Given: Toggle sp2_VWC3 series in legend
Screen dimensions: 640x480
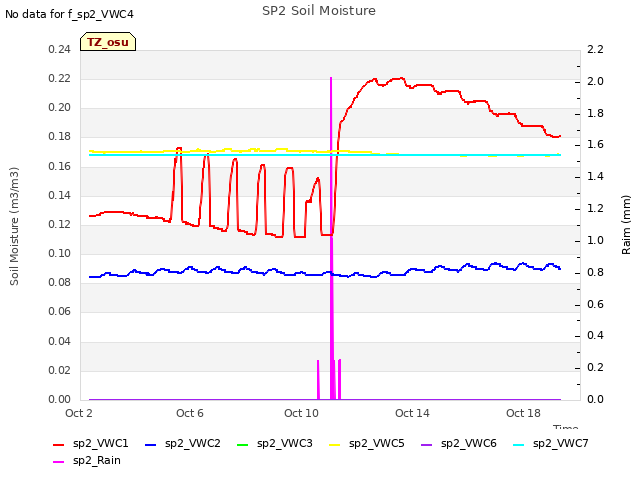Looking at the screenshot, I should pos(275,444).
